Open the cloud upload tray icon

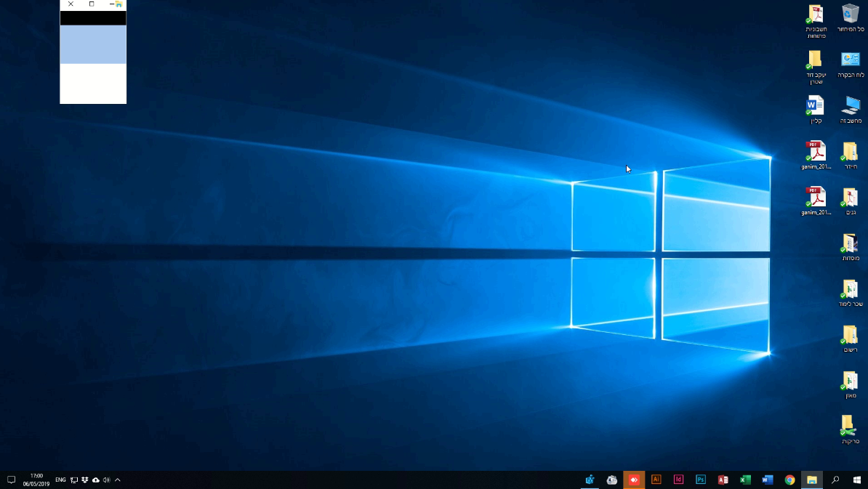pyautogui.click(x=96, y=480)
